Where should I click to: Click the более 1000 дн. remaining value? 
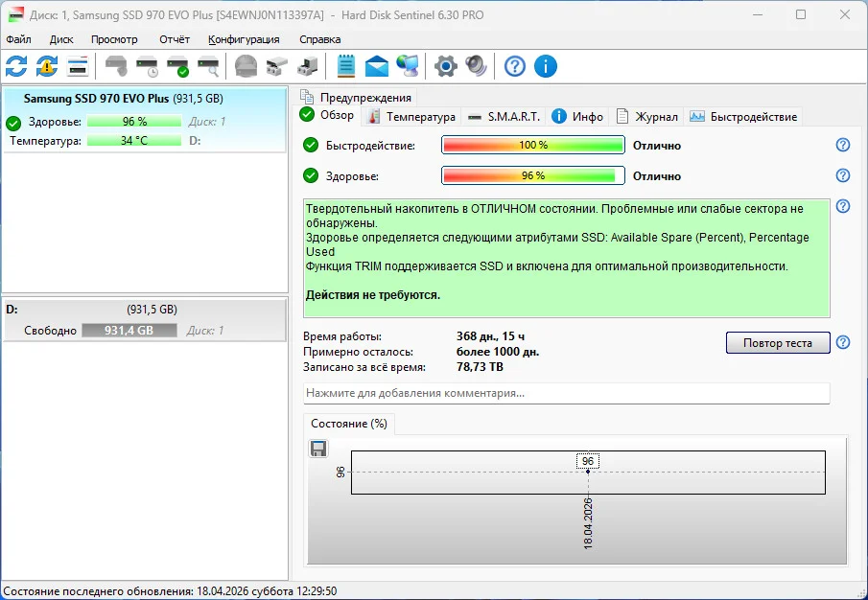[498, 352]
